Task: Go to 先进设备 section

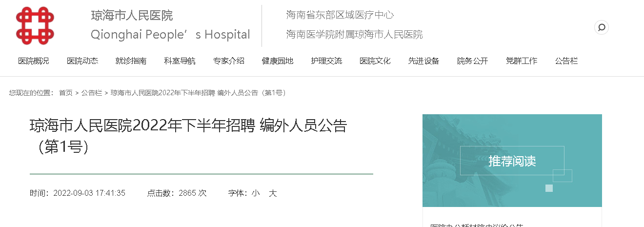Action: [x=424, y=61]
